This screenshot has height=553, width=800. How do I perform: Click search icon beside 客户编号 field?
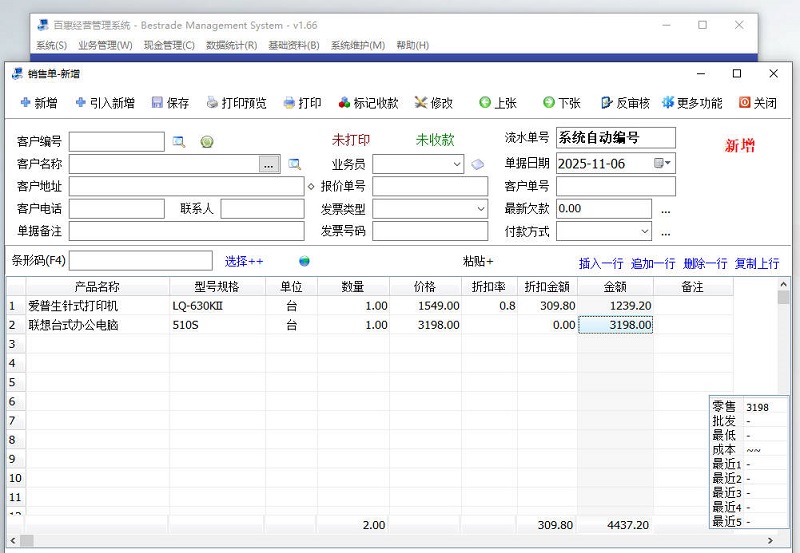click(x=179, y=142)
